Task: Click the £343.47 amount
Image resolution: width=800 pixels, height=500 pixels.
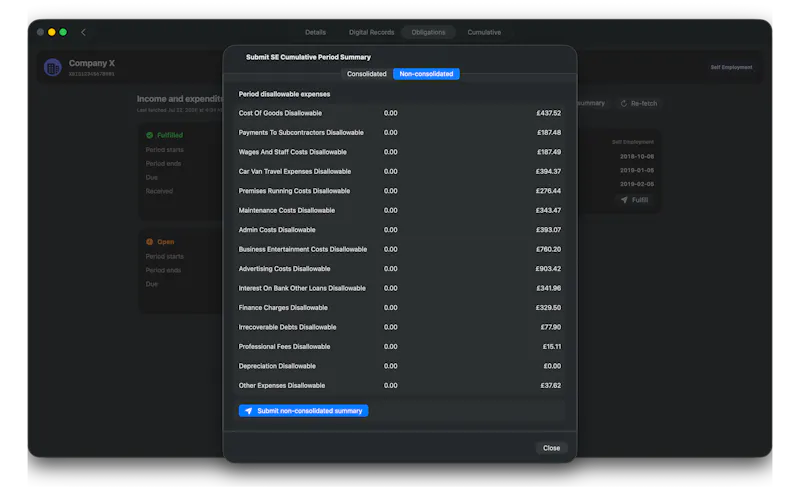Action: point(548,210)
